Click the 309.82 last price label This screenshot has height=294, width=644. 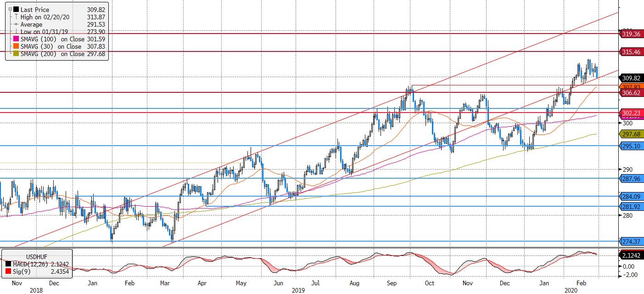[631, 78]
